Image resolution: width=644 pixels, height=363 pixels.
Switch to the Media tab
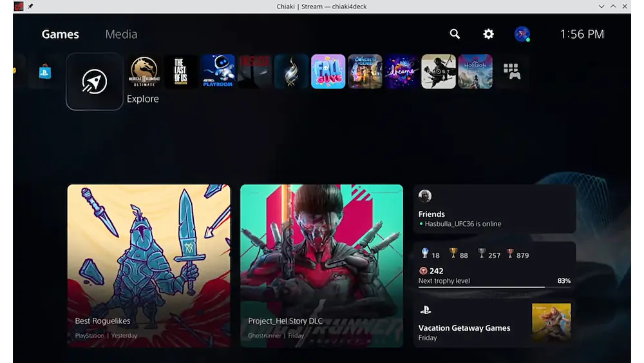coord(121,34)
